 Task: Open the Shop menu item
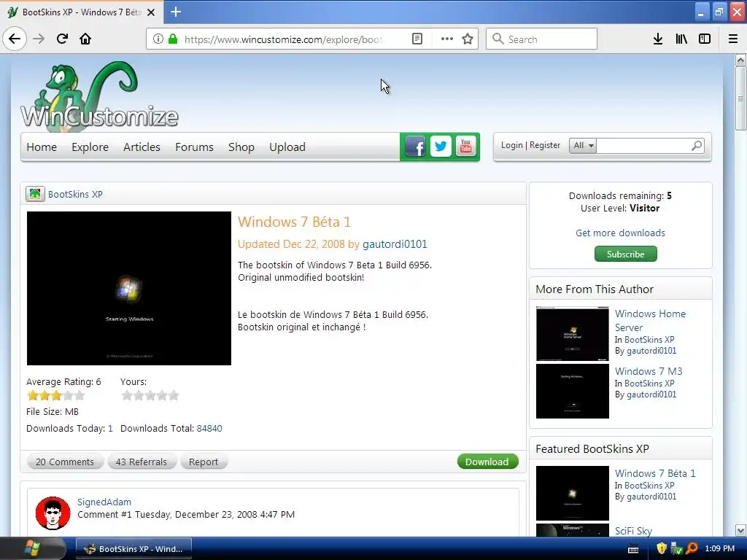tap(241, 147)
